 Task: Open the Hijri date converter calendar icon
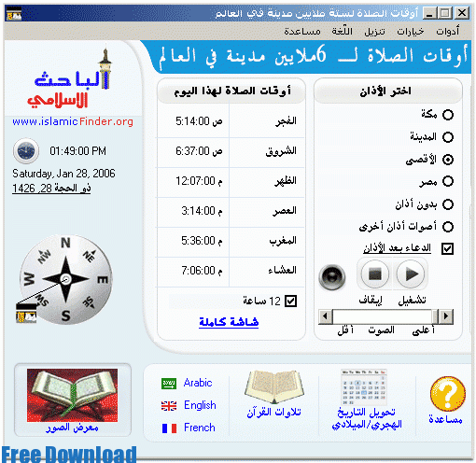pos(364,386)
